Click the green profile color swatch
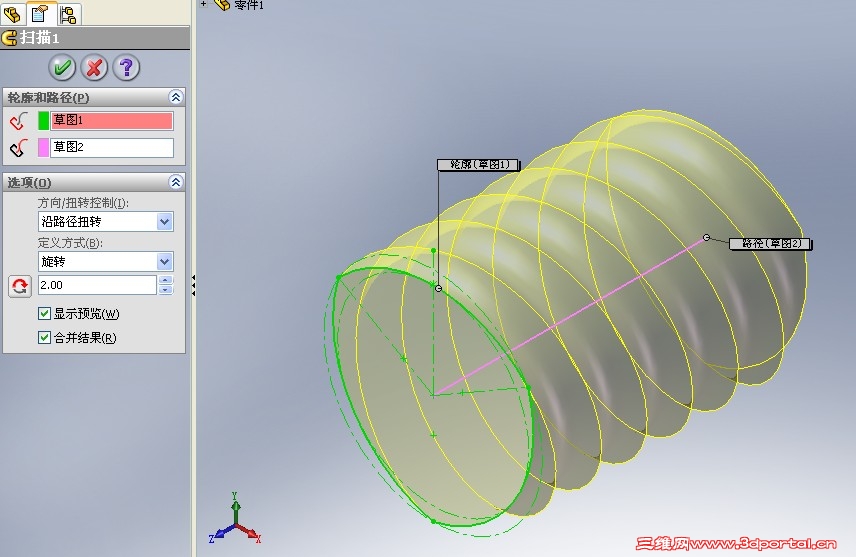 [43, 121]
